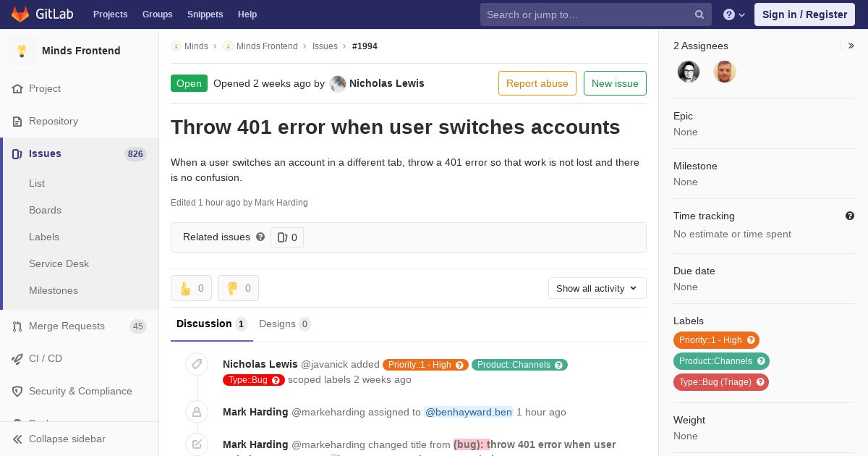The image size is (868, 456).
Task: Click help icon on Type::Bug (Triage) label
Action: coord(760,382)
